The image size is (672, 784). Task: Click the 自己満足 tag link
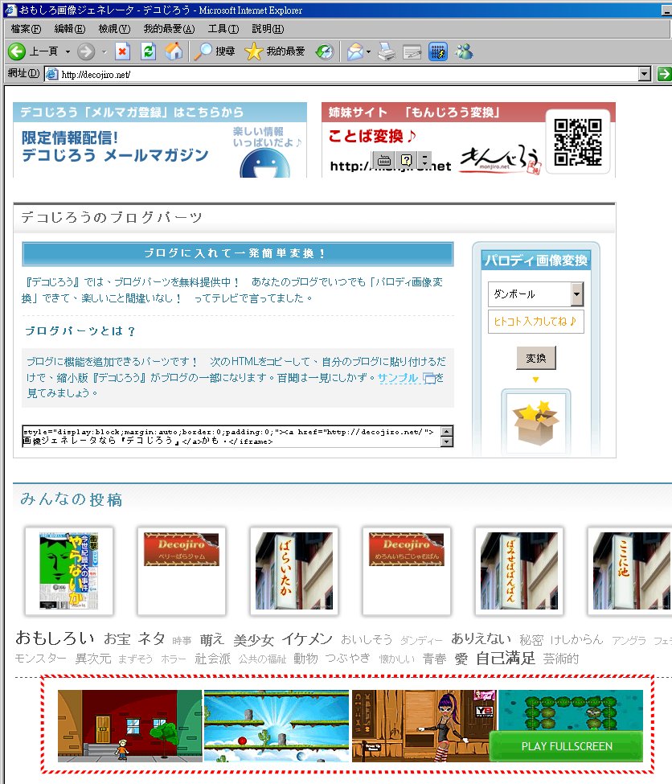point(506,658)
